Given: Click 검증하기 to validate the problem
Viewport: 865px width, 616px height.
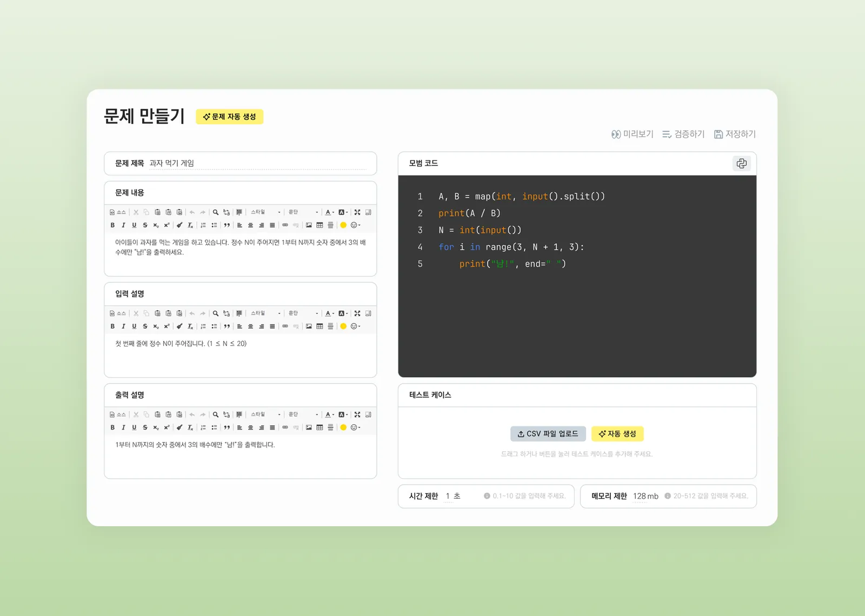Looking at the screenshot, I should coord(683,134).
